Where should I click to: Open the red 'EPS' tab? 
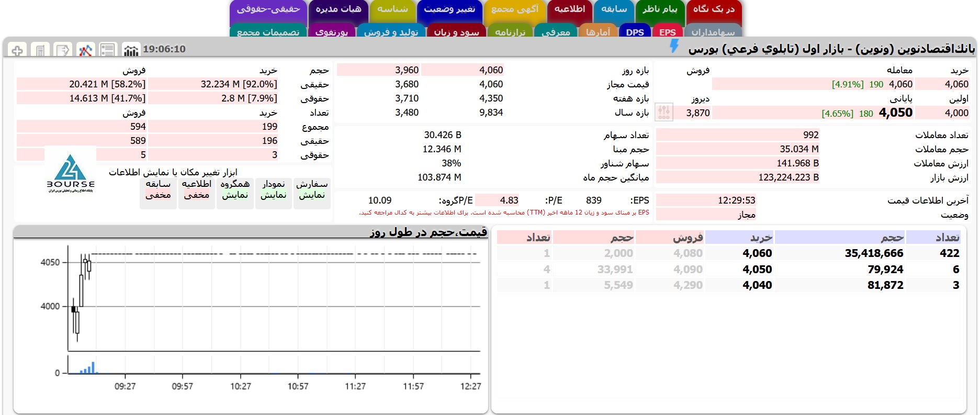pos(668,31)
